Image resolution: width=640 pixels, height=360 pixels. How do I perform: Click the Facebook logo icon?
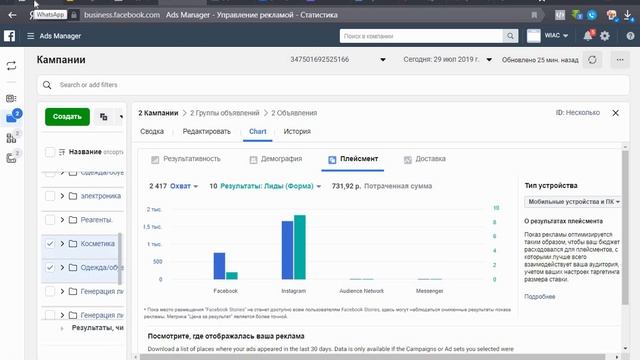pyautogui.click(x=9, y=36)
